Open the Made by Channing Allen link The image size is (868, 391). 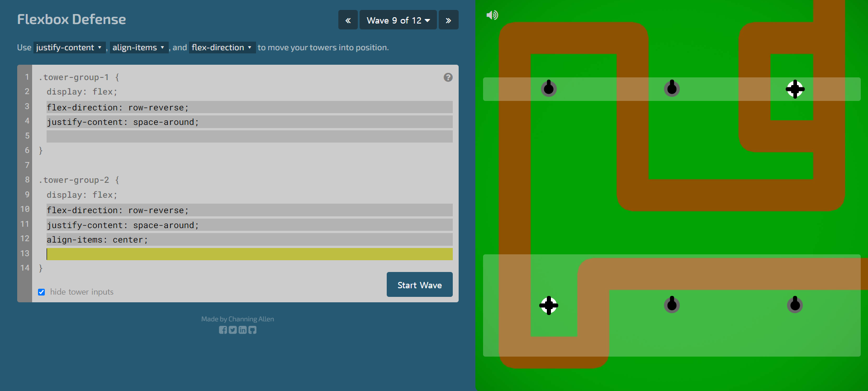click(x=237, y=319)
